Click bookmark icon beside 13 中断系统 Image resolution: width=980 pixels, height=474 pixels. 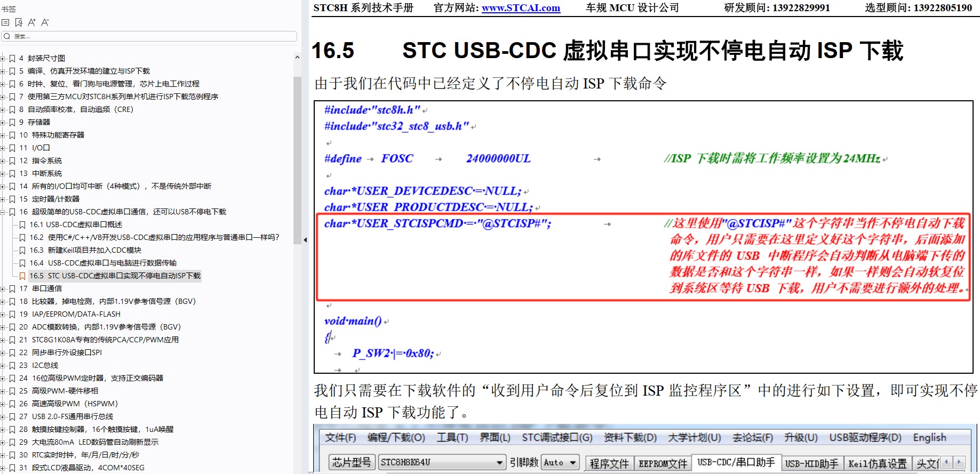tap(12, 173)
